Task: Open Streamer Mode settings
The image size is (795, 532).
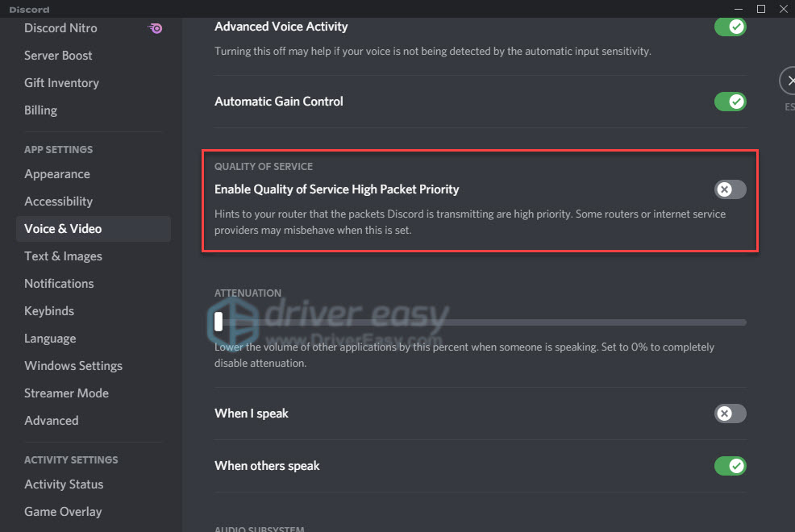Action: tap(66, 393)
